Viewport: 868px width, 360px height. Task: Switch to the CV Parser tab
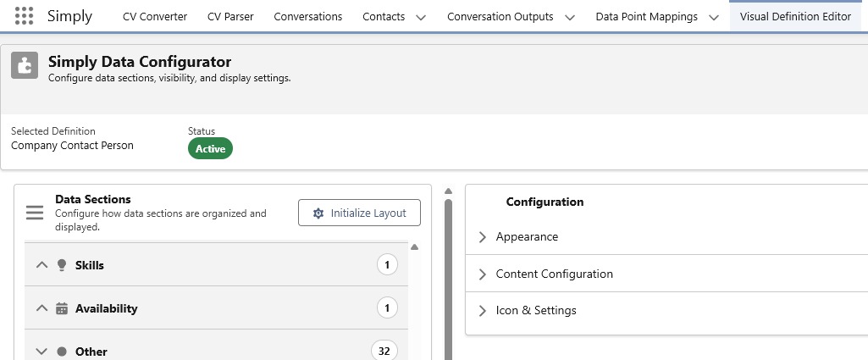(230, 17)
